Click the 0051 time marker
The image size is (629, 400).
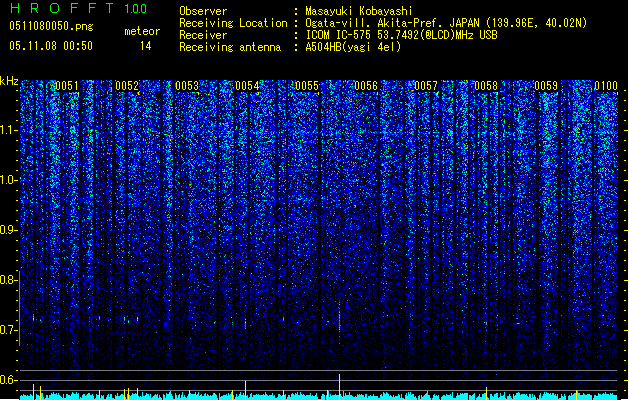tap(67, 86)
